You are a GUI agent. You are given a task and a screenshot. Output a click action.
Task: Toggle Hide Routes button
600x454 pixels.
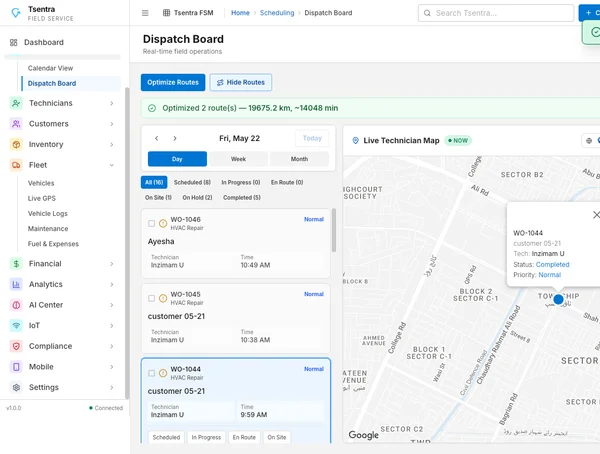click(241, 83)
